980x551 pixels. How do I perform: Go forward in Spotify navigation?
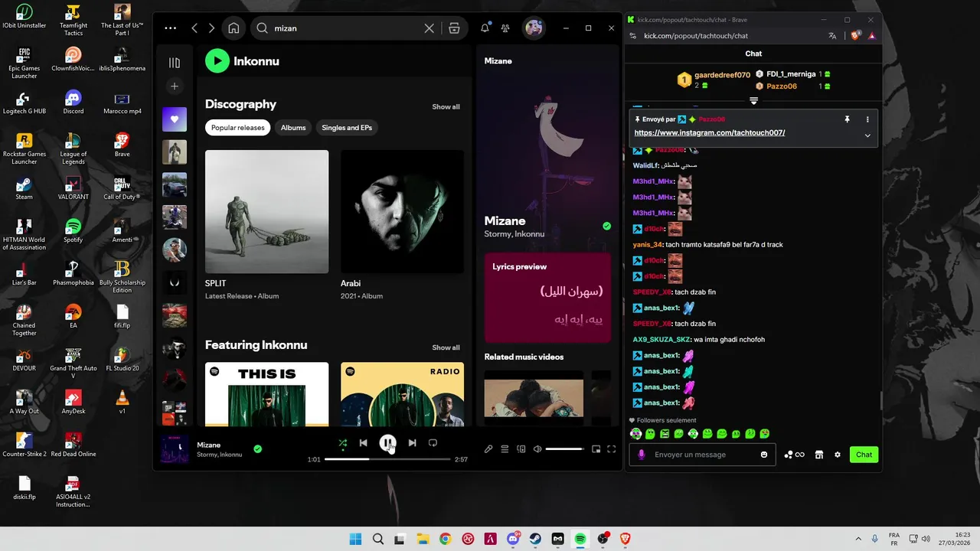coord(212,28)
